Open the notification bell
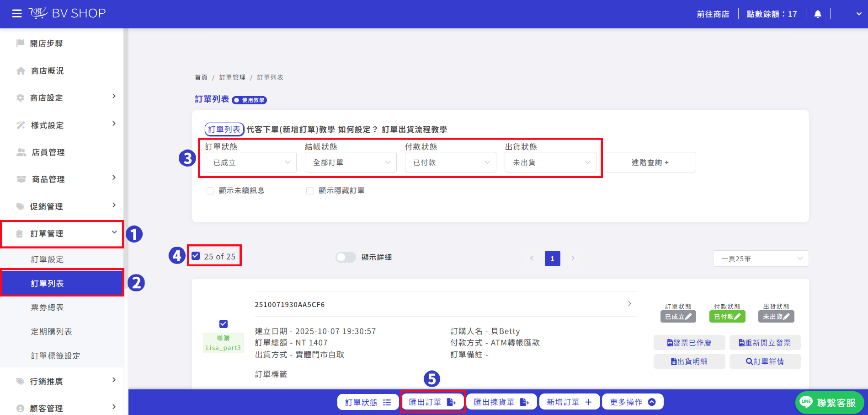 818,14
